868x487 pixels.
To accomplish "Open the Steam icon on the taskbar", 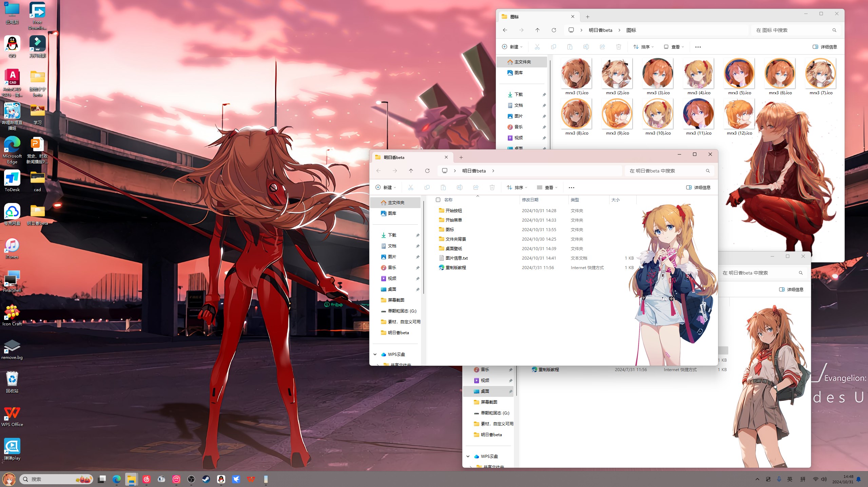I will (x=206, y=479).
